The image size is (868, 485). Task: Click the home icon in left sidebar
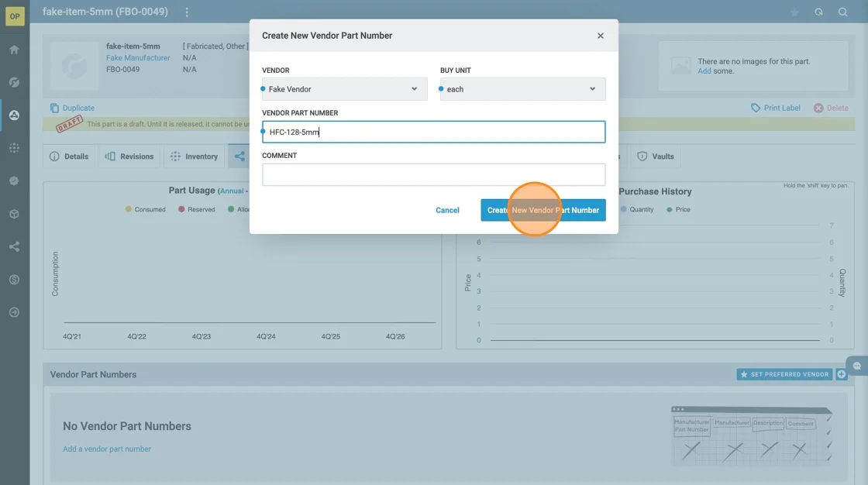click(14, 50)
